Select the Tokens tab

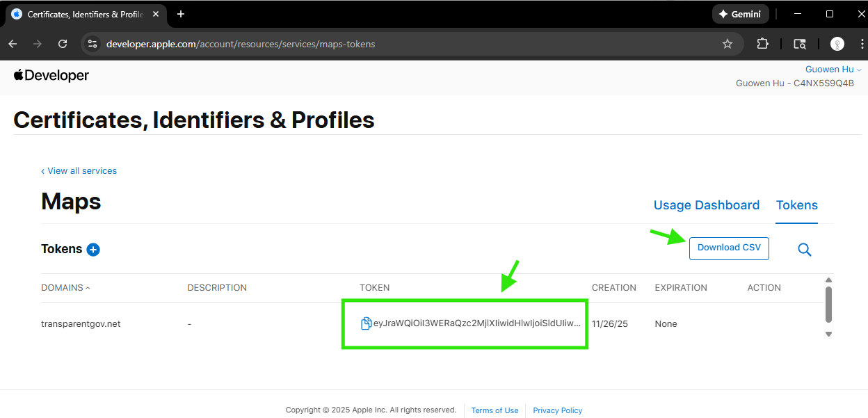click(x=796, y=205)
